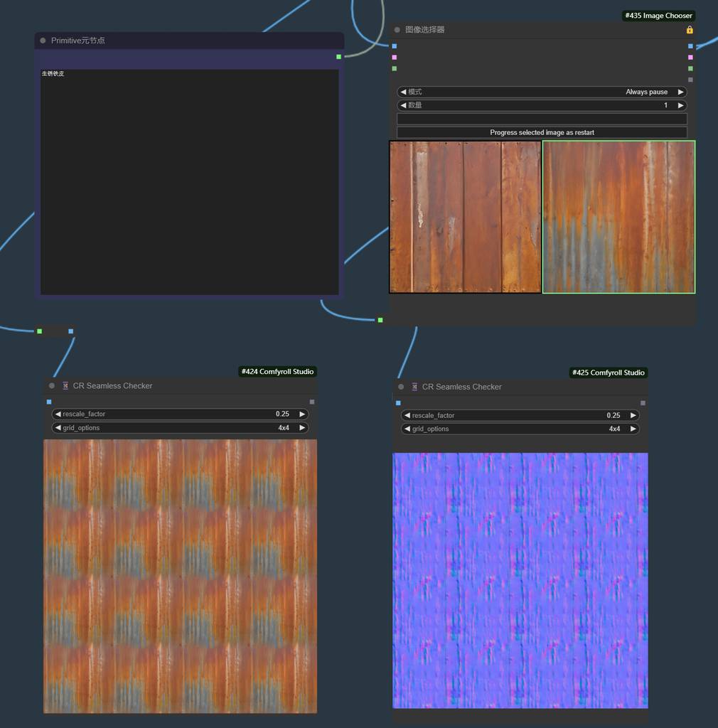Collapse node #424 CR Seamless Checker via title dot
This screenshot has width=718, height=728.
point(52,386)
